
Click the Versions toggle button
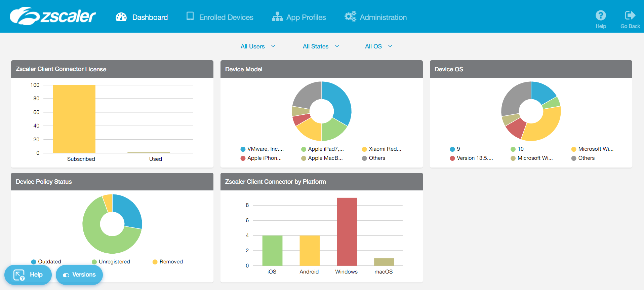(x=79, y=275)
